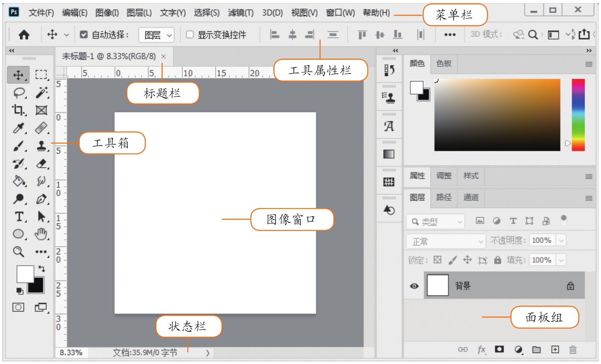Select the Hand tool

tap(41, 234)
